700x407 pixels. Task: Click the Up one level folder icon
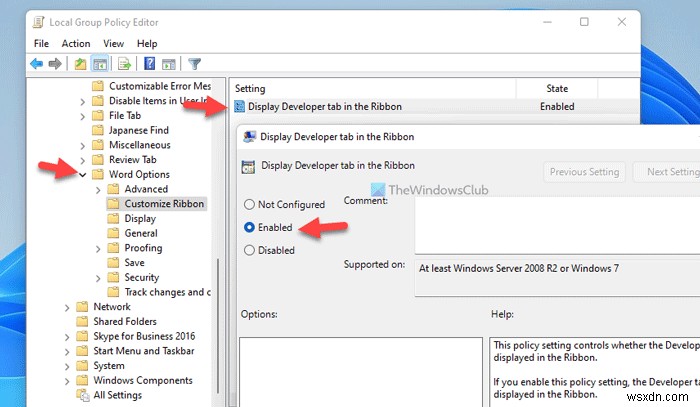[x=80, y=64]
